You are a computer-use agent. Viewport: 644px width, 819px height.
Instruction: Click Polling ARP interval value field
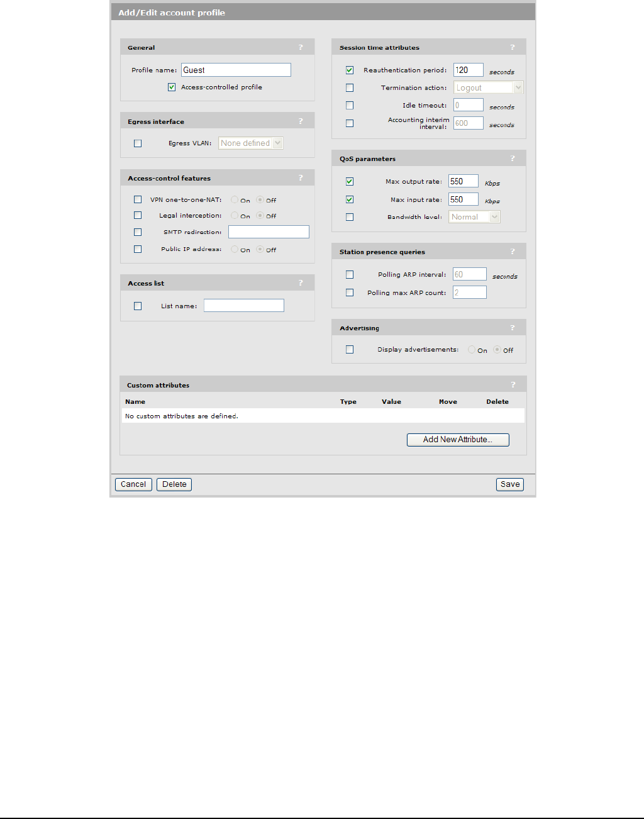click(470, 274)
